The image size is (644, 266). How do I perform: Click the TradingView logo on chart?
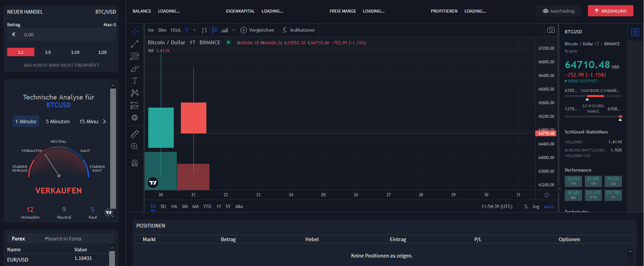click(x=153, y=183)
